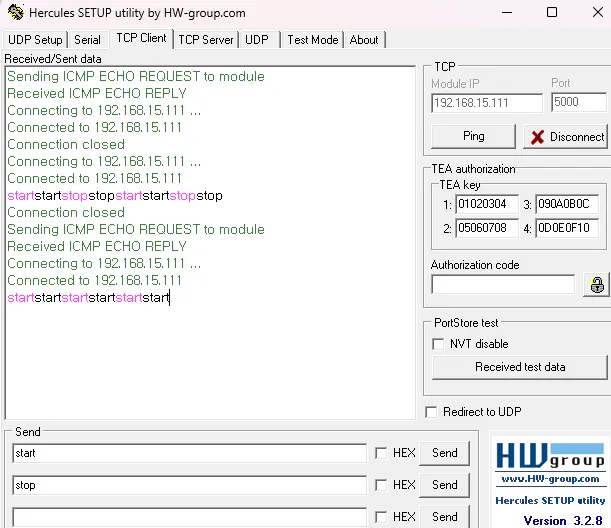This screenshot has width=611, height=528.
Task: Click the Authorization code input field
Action: [x=503, y=284]
